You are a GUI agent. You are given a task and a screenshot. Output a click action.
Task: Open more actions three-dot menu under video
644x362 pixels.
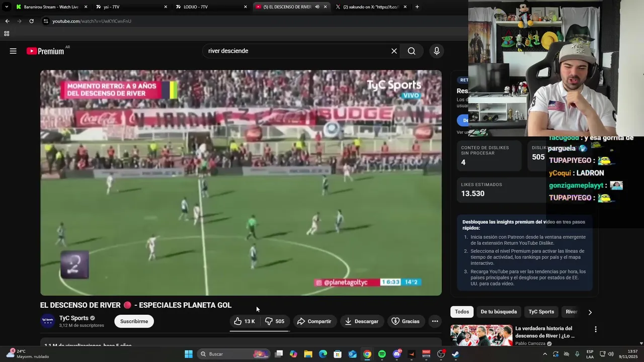(435, 321)
